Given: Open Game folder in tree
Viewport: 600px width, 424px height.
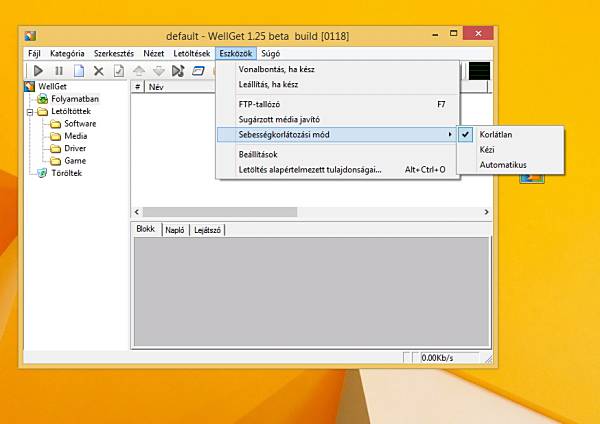Looking at the screenshot, I should pyautogui.click(x=75, y=160).
